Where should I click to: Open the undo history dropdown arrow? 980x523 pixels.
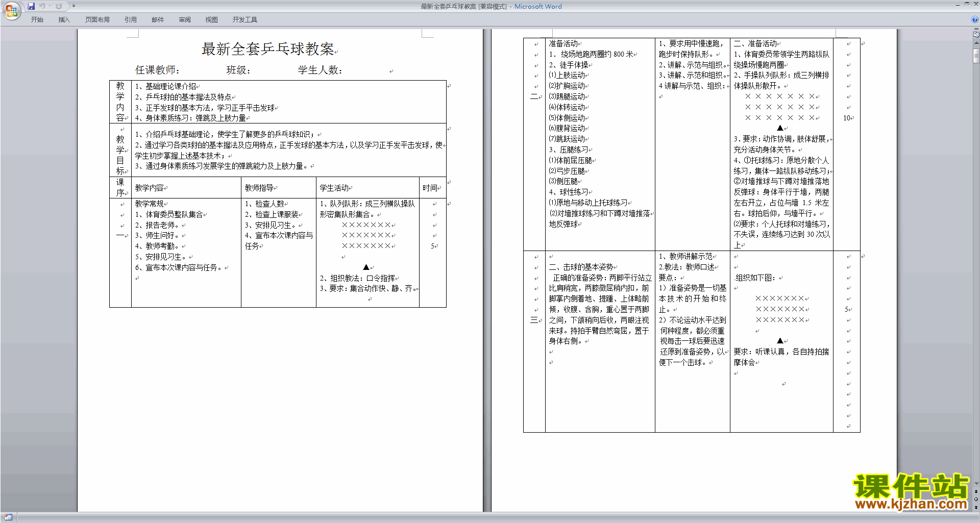50,6
